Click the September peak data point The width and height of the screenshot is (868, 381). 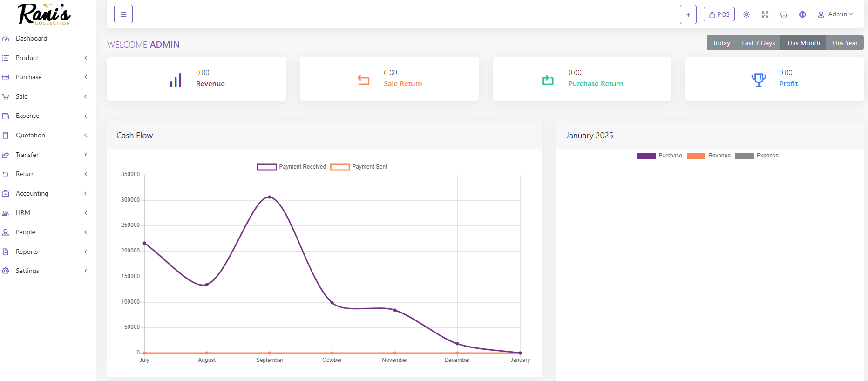tap(270, 197)
